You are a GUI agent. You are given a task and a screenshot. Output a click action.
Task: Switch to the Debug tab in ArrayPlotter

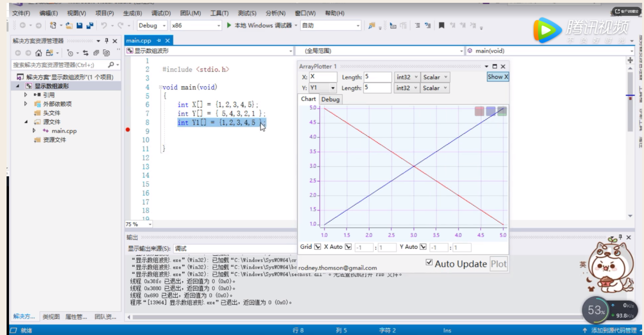[330, 99]
